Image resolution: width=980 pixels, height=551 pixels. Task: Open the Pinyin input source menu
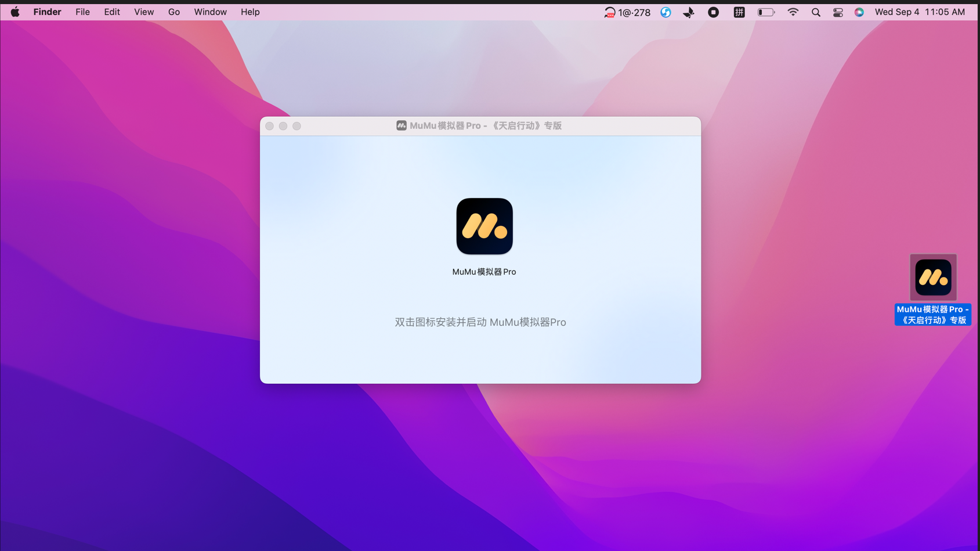739,12
